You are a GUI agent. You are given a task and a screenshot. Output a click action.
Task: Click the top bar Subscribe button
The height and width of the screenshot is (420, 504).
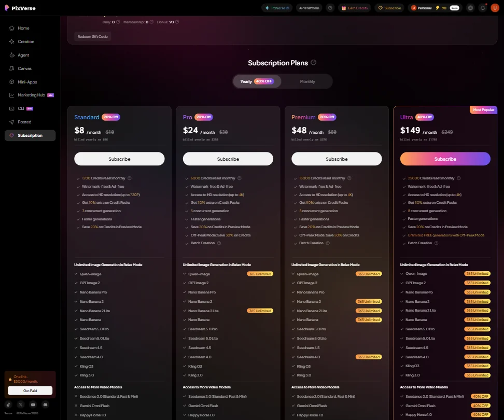pyautogui.click(x=389, y=8)
